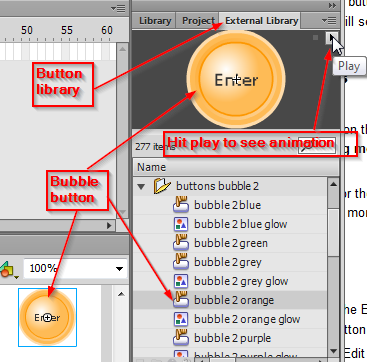Select the bubble 2 orange glow graphic icon
Viewport: 367px width, 362px height.
click(181, 319)
